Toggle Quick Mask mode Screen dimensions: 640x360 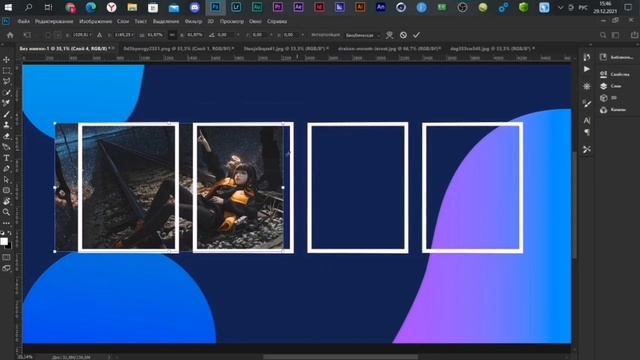[7, 258]
